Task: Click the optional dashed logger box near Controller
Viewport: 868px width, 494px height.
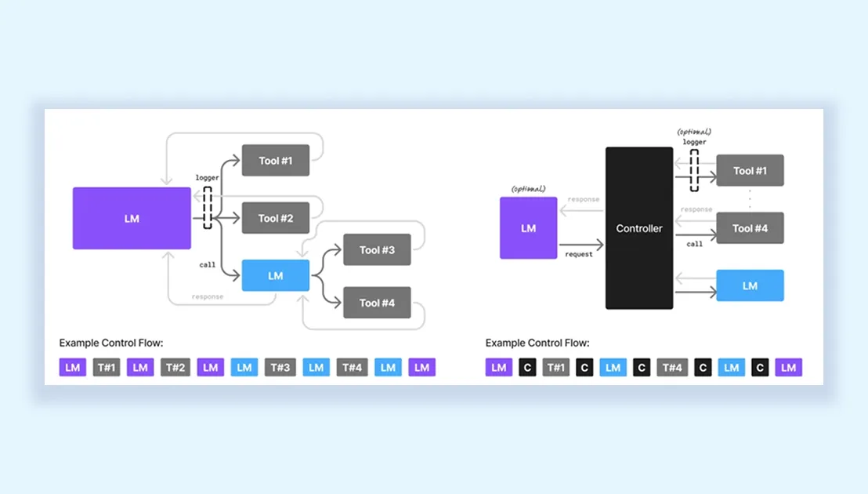Action: (x=694, y=169)
